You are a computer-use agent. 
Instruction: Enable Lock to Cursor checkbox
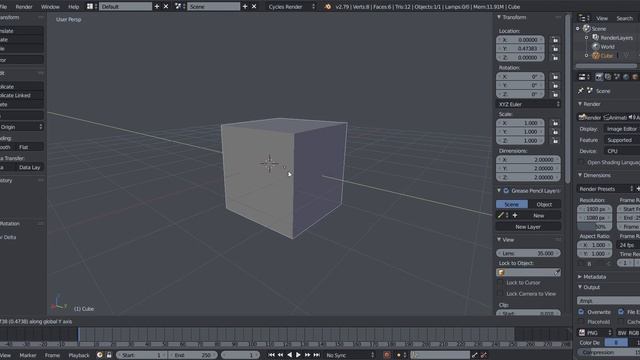500,283
